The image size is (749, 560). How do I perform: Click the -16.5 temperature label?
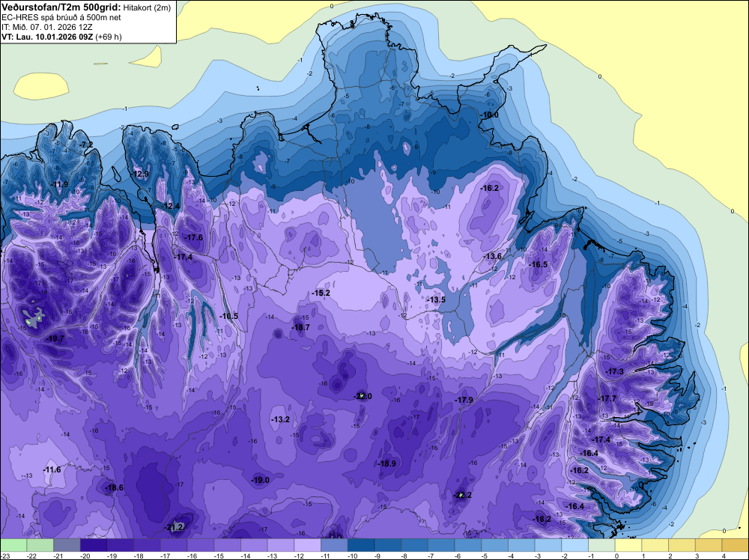coord(539,264)
